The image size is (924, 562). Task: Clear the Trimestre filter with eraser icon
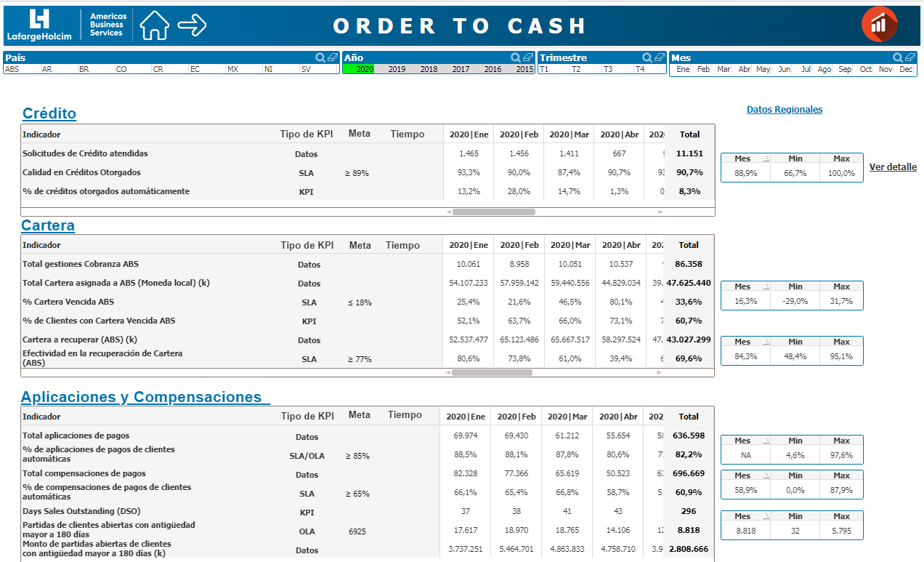point(660,57)
